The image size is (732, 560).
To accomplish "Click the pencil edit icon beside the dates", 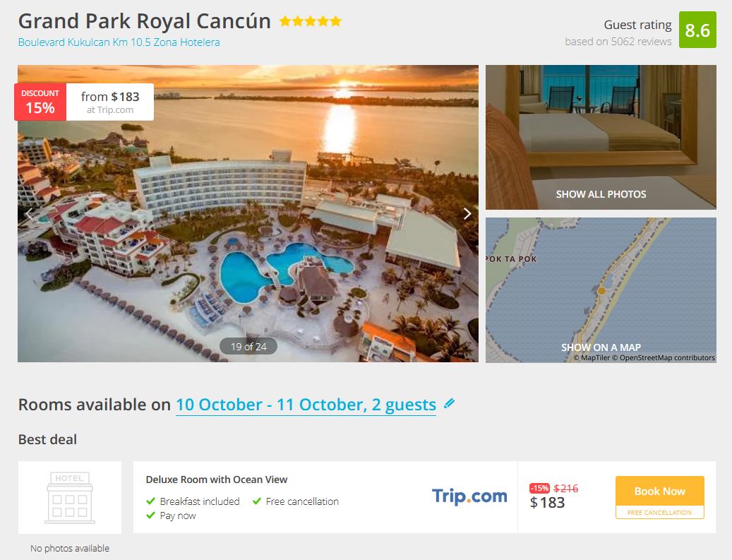I will pos(449,403).
